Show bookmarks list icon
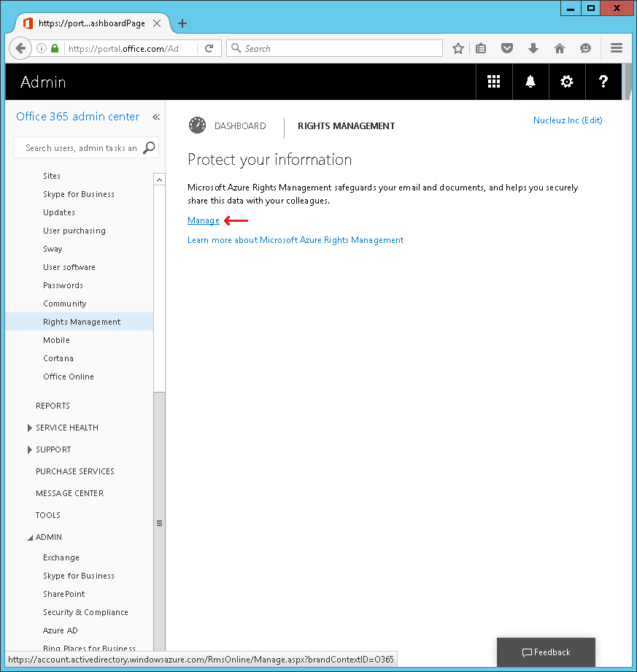The height and width of the screenshot is (672, 637). click(481, 48)
